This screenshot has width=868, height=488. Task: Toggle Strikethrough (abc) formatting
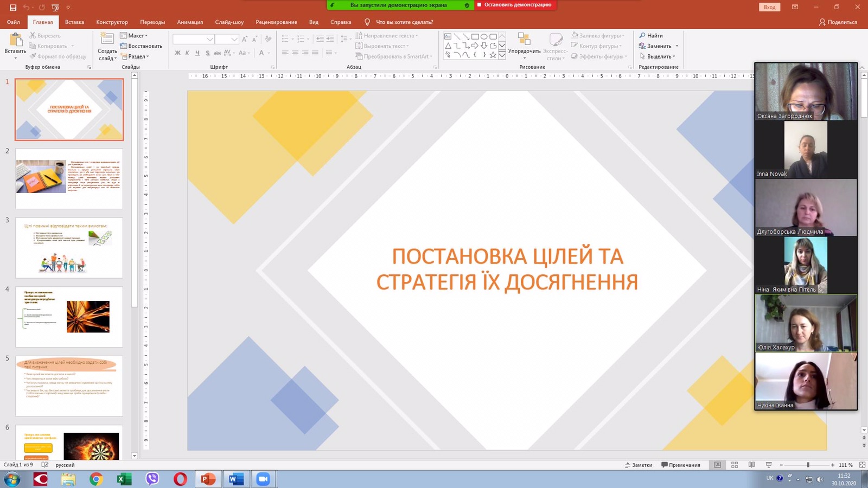217,53
